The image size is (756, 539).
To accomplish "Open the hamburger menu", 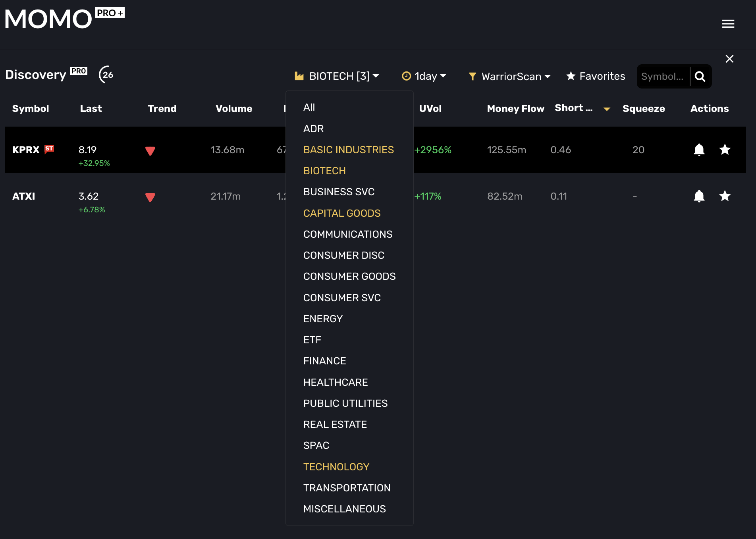I will pos(728,23).
